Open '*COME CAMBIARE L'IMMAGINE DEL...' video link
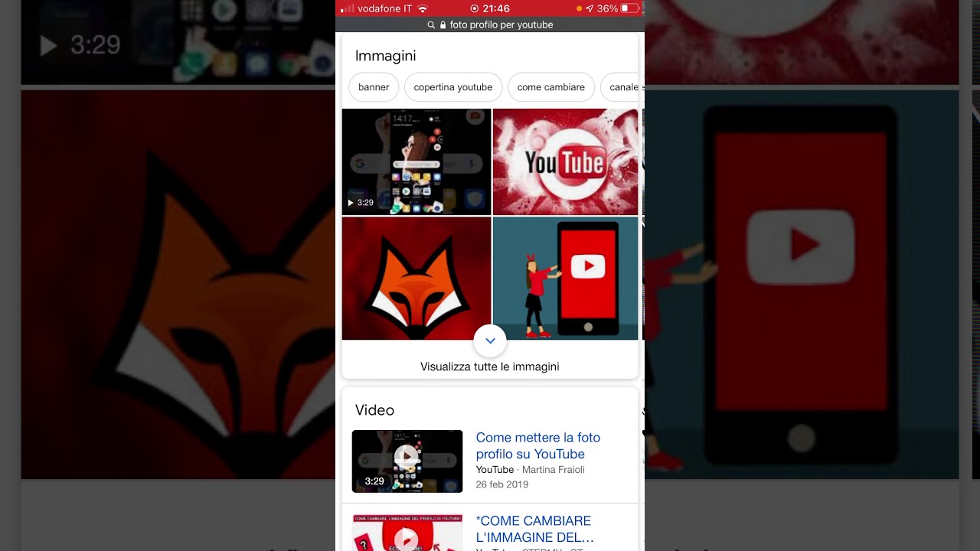 [x=535, y=529]
